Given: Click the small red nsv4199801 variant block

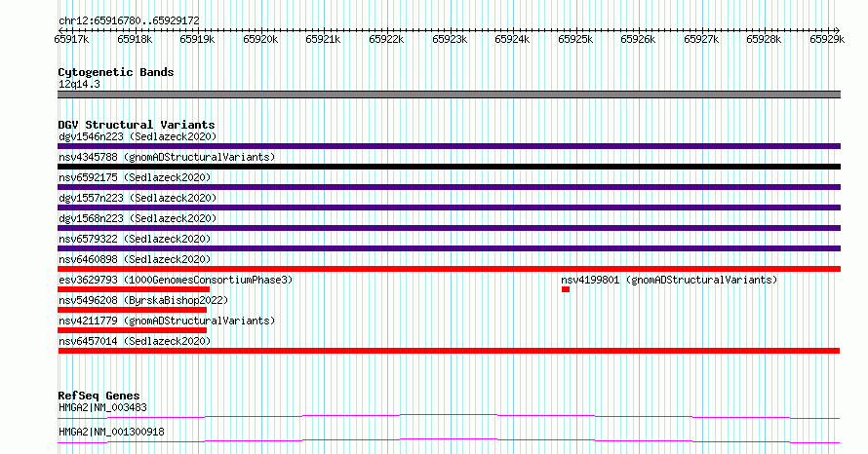Looking at the screenshot, I should click(566, 289).
